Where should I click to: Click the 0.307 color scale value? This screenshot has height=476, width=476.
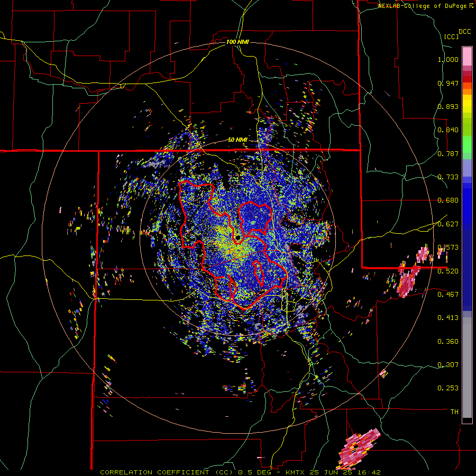click(448, 364)
